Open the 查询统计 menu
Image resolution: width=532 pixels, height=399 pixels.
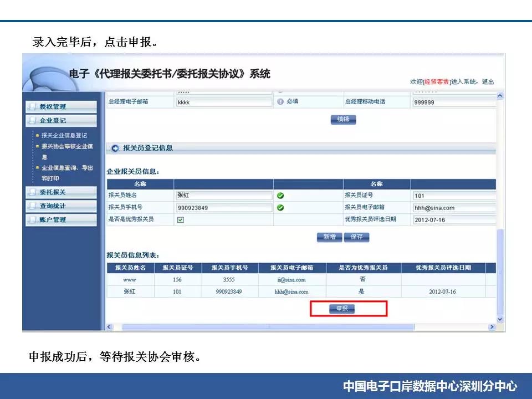coord(61,206)
